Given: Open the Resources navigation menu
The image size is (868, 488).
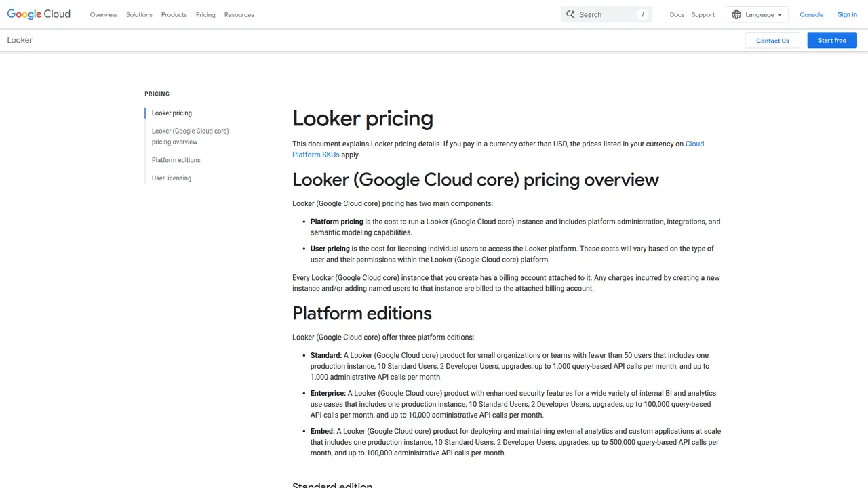Looking at the screenshot, I should point(239,14).
